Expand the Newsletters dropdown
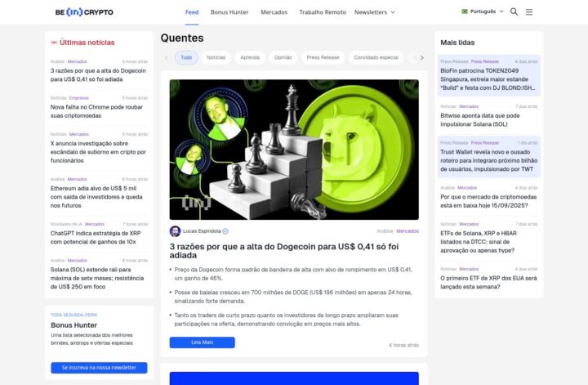588x385 pixels. point(375,12)
